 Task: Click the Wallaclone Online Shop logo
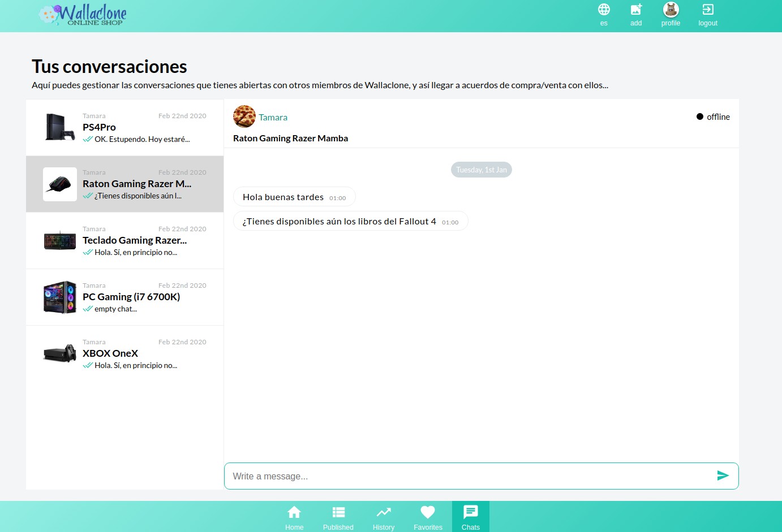tap(83, 15)
